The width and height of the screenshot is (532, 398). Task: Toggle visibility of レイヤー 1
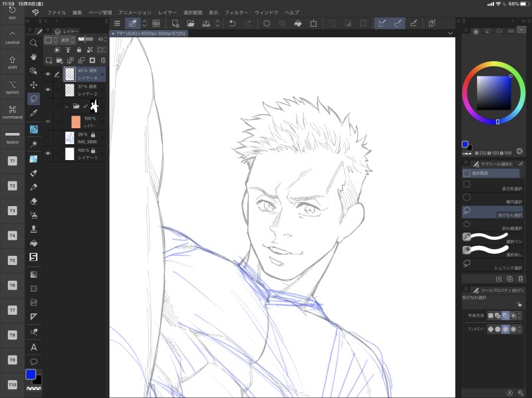click(x=47, y=153)
